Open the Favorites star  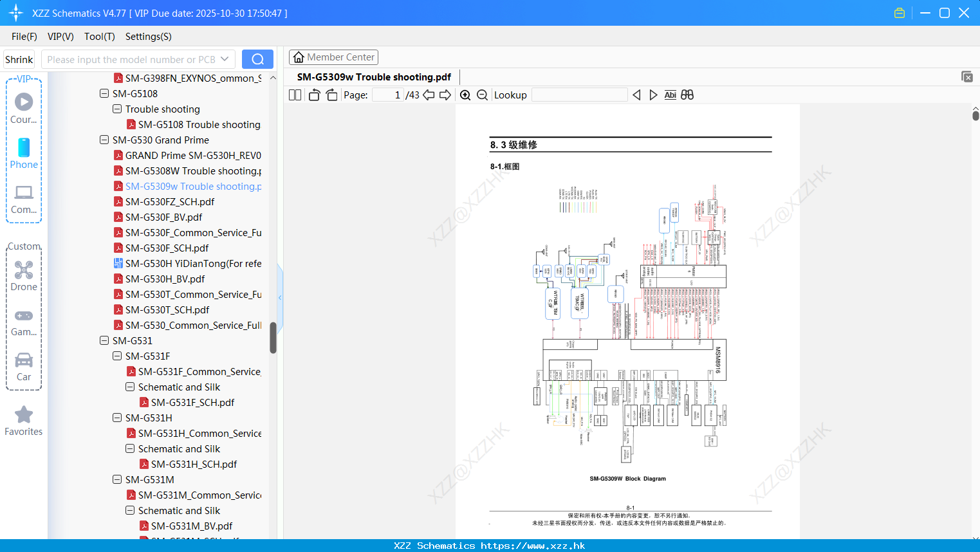pos(24,421)
